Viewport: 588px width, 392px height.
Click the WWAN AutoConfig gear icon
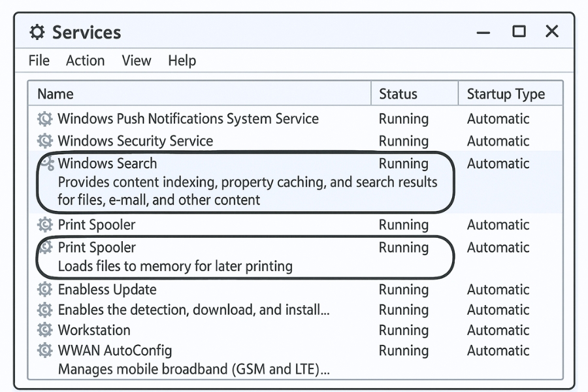tap(44, 351)
